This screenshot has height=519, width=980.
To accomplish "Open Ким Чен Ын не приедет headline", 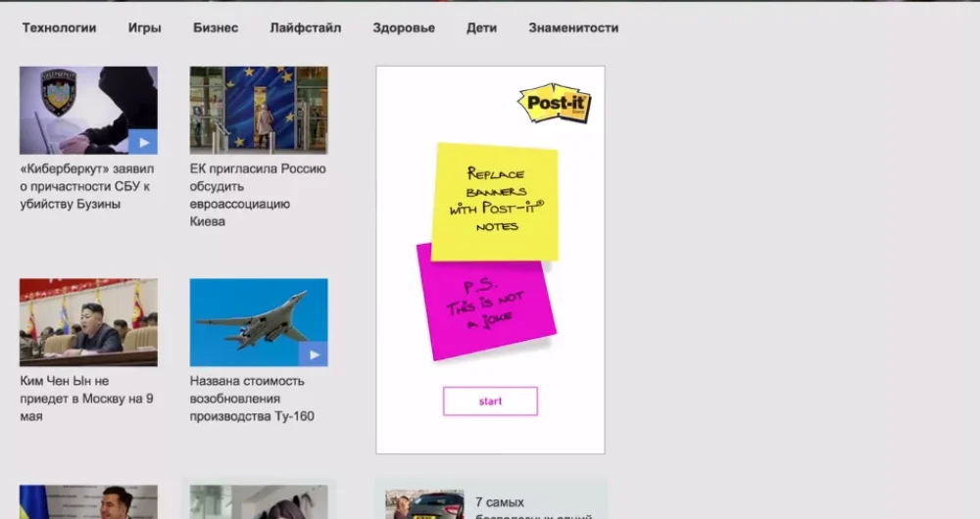I will 86,399.
